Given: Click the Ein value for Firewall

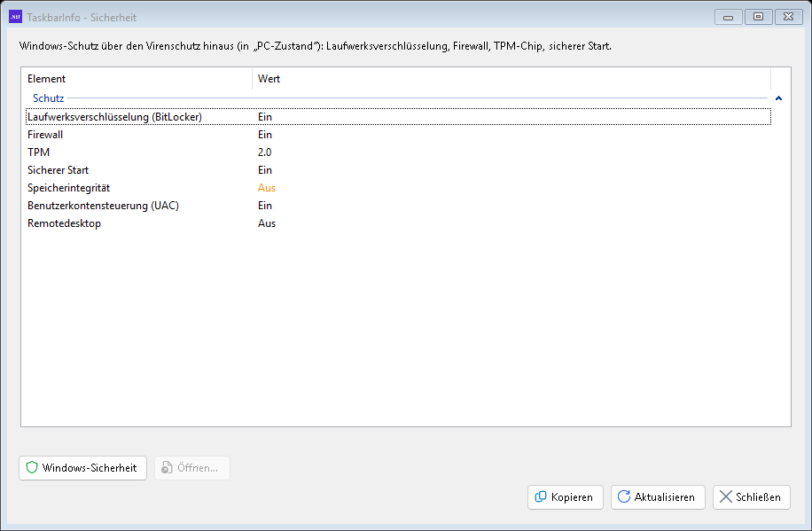Looking at the screenshot, I should point(265,135).
